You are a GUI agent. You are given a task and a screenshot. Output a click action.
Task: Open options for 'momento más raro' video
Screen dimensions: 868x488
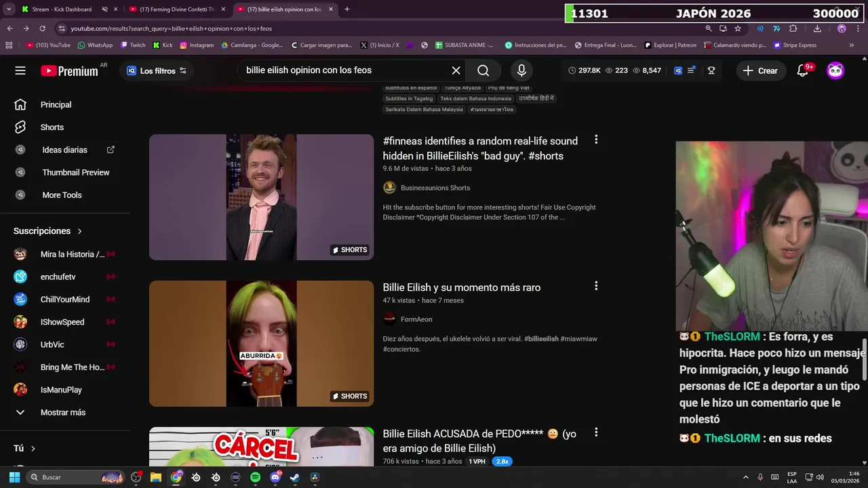click(596, 286)
